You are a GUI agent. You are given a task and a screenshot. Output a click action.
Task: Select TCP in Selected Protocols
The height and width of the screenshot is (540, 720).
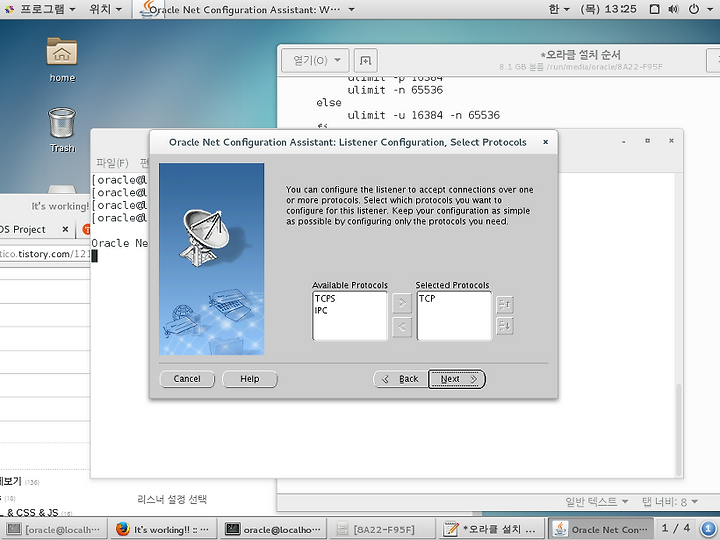(x=427, y=298)
